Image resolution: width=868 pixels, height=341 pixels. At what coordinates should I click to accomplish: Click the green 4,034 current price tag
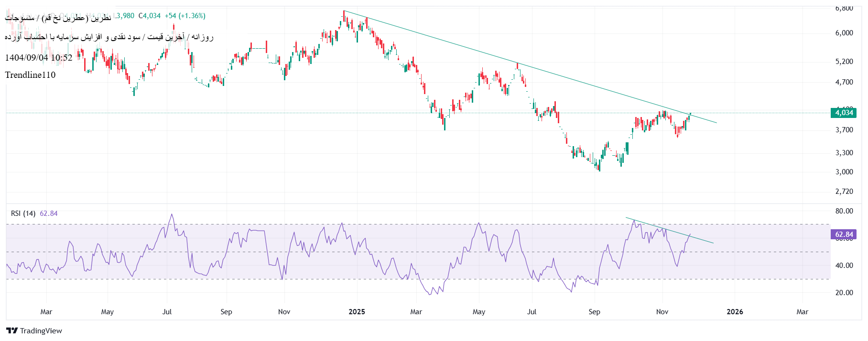[x=844, y=113]
